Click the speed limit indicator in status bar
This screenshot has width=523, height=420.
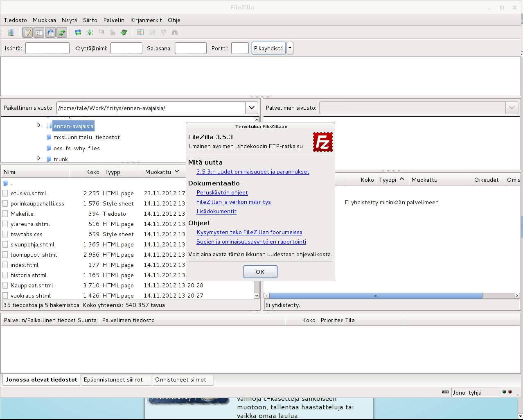(x=445, y=392)
